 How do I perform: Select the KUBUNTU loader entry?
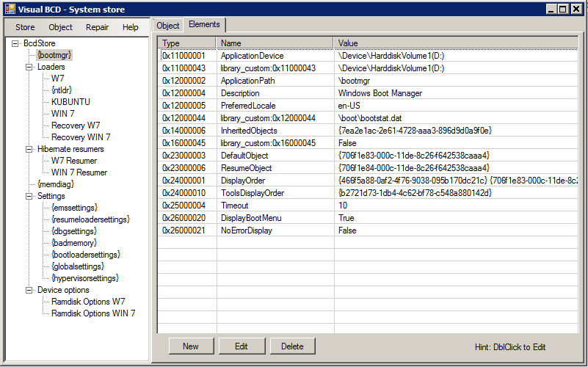pos(70,102)
